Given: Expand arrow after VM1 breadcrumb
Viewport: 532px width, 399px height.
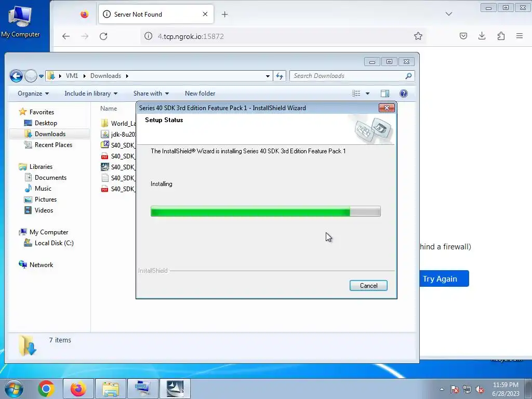Looking at the screenshot, I should pos(85,76).
